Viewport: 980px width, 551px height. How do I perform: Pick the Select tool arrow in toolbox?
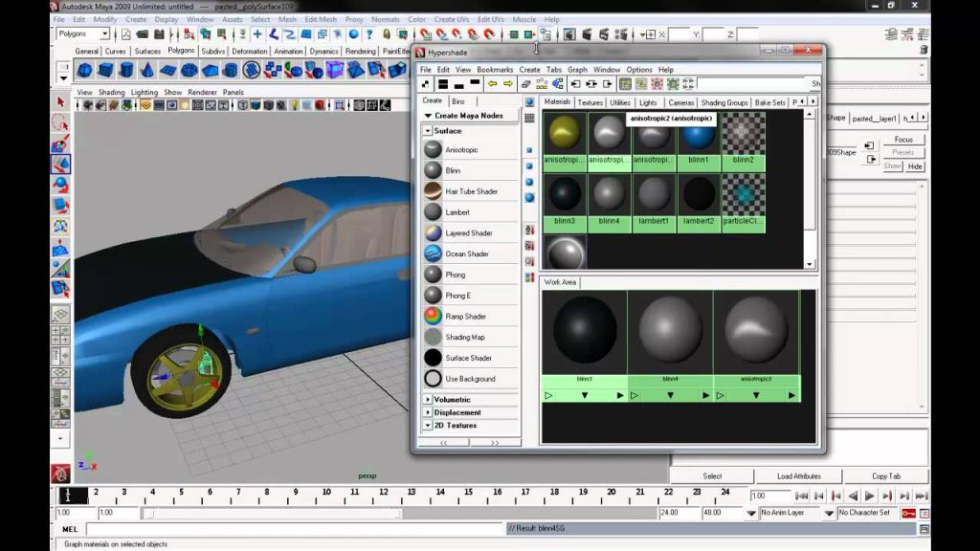(x=60, y=101)
